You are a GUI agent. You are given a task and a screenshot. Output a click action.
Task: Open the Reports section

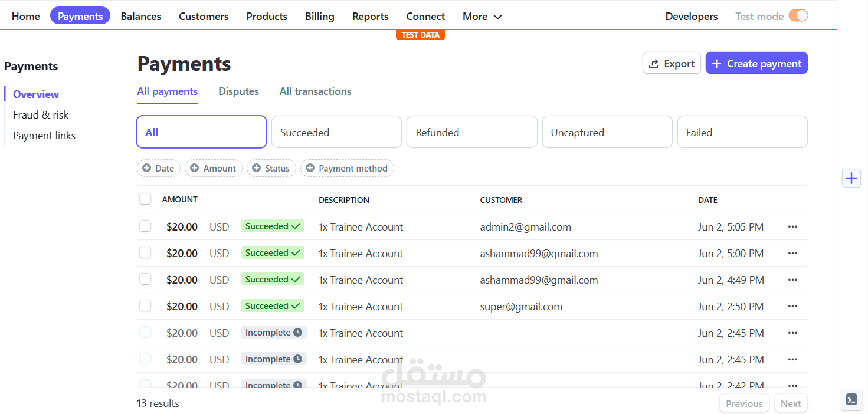click(x=371, y=17)
